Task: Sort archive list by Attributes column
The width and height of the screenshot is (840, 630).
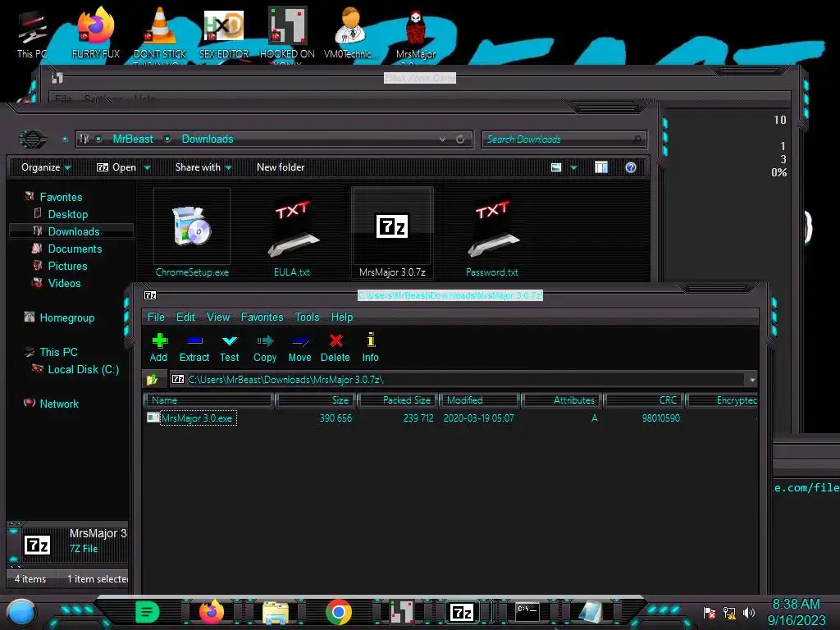Action: (563, 400)
